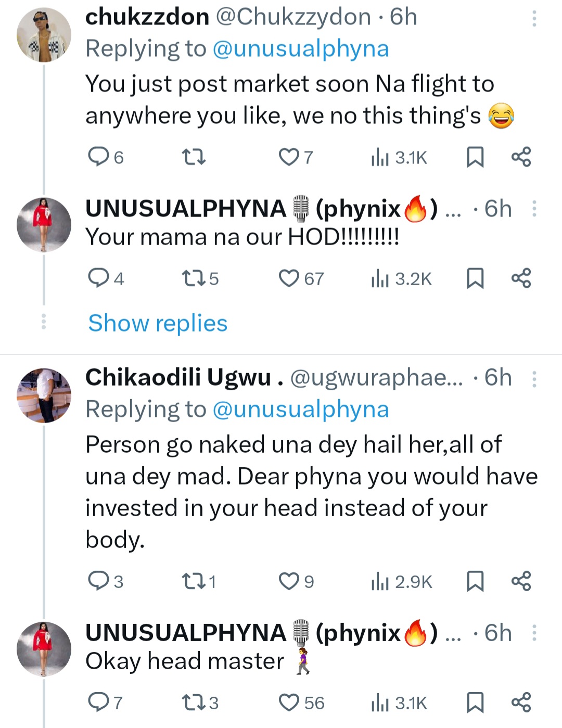Open more options for chukzzdon's tweet
Screen dimensions: 562x728
click(534, 19)
